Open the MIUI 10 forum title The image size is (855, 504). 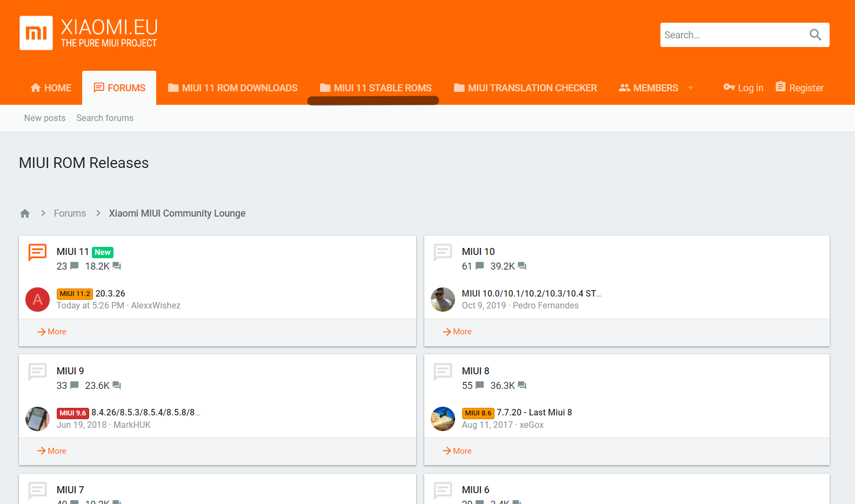pyautogui.click(x=478, y=252)
